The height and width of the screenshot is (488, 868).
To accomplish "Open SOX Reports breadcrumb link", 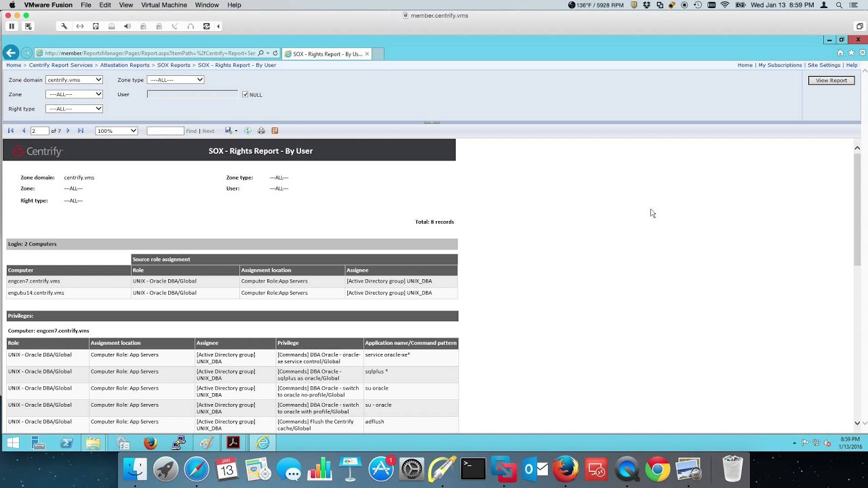I will pyautogui.click(x=174, y=65).
